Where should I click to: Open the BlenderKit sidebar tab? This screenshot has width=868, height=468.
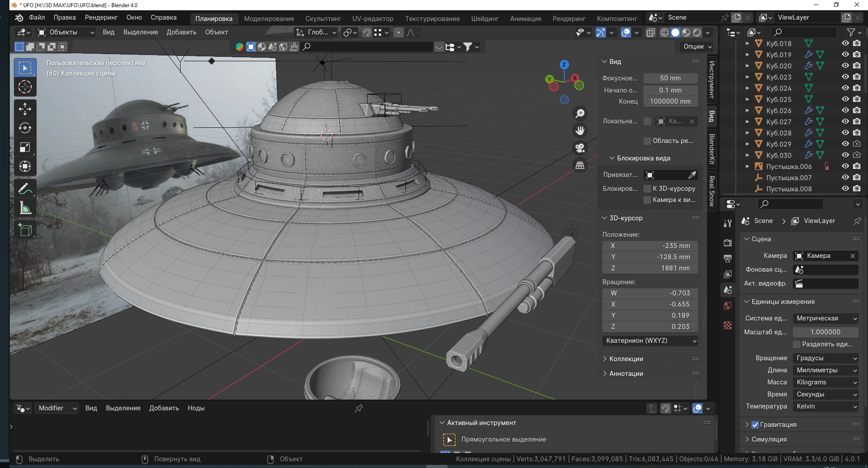click(711, 148)
